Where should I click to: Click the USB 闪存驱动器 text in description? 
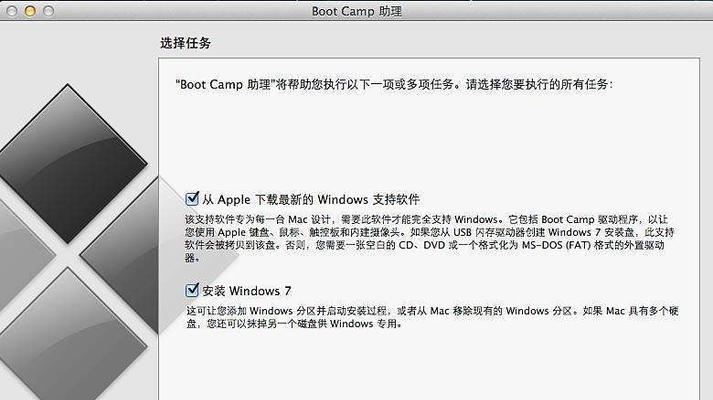pos(489,232)
